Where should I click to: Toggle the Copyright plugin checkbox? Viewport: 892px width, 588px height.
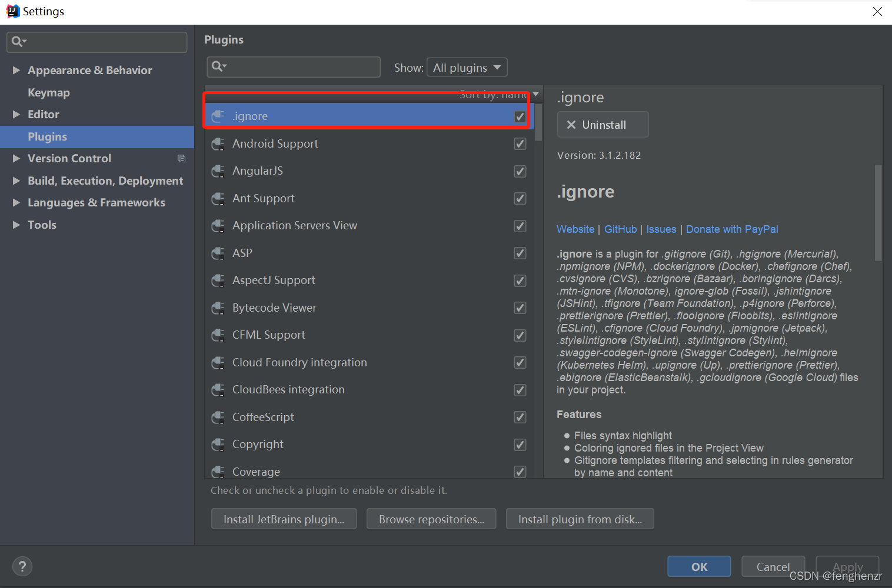520,445
